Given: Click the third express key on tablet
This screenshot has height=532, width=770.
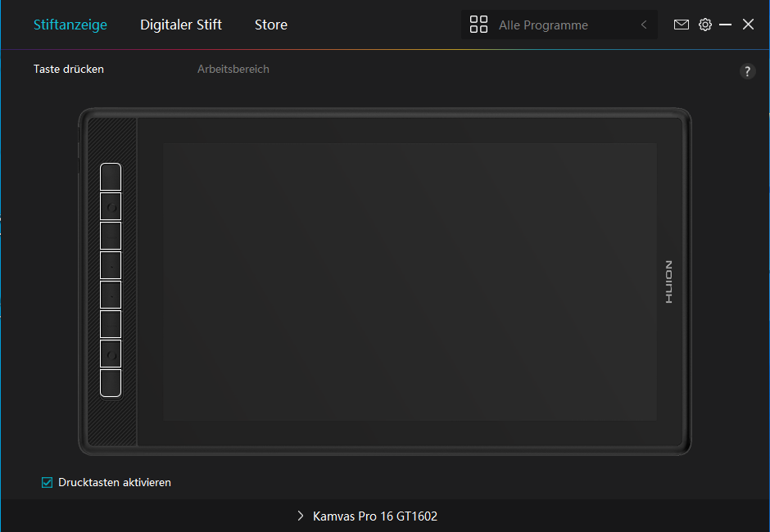Looking at the screenshot, I should 111,236.
